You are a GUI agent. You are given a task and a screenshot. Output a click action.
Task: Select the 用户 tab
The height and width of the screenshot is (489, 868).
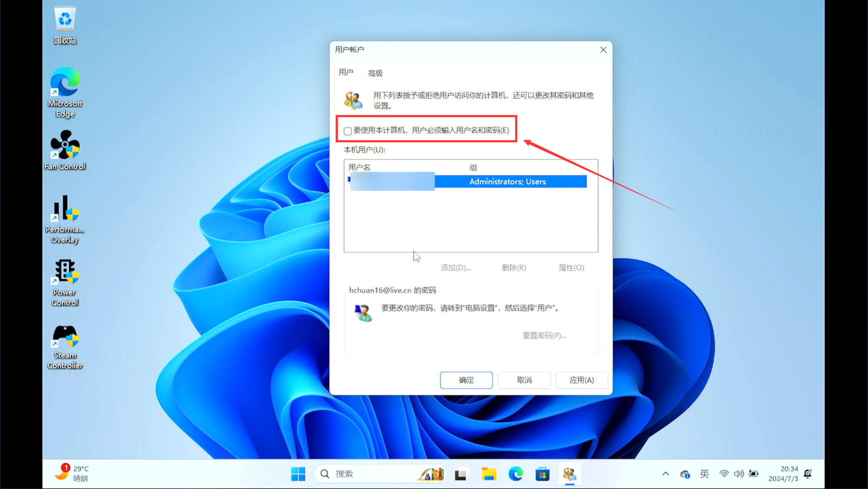346,72
